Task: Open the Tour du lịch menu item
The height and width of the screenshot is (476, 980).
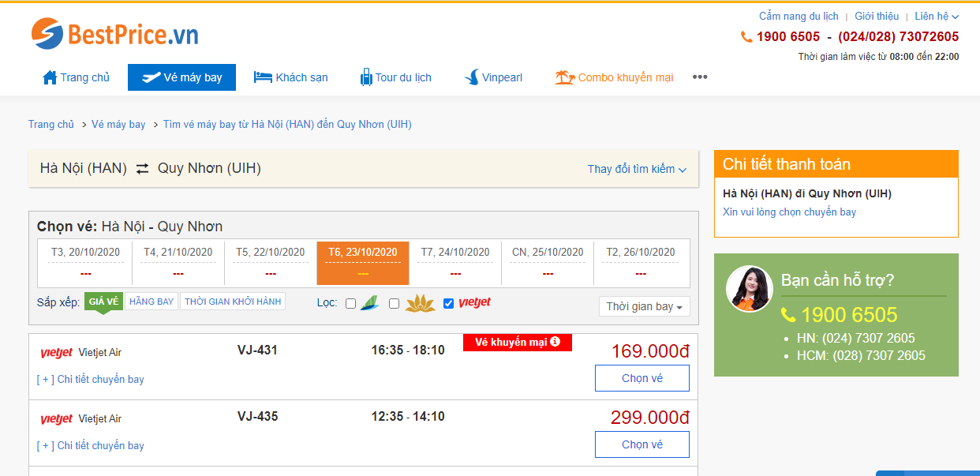Action: [395, 77]
